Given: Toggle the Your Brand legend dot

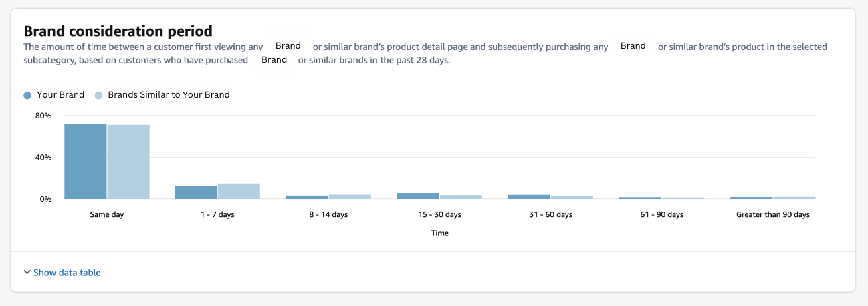Looking at the screenshot, I should [27, 95].
